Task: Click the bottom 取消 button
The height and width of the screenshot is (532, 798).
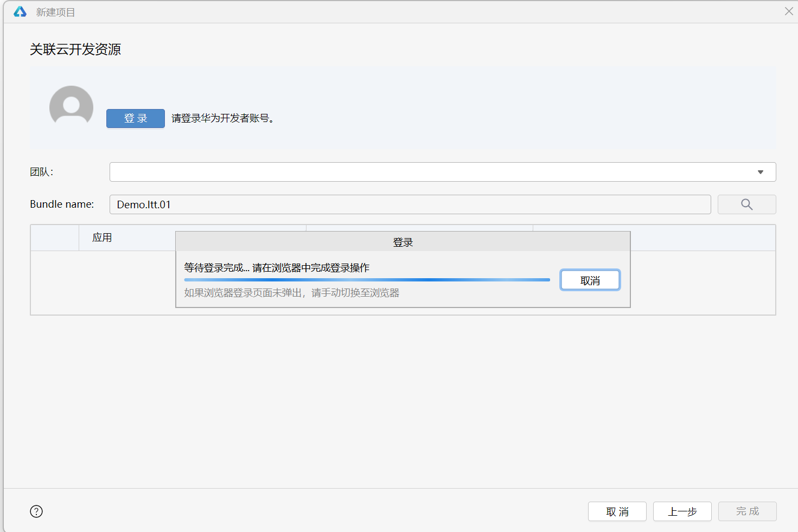Action: pyautogui.click(x=617, y=511)
